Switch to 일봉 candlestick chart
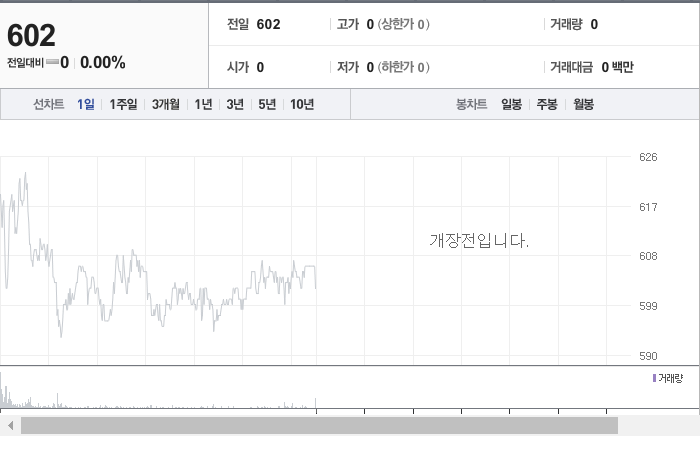This screenshot has height=450, width=700. point(512,104)
